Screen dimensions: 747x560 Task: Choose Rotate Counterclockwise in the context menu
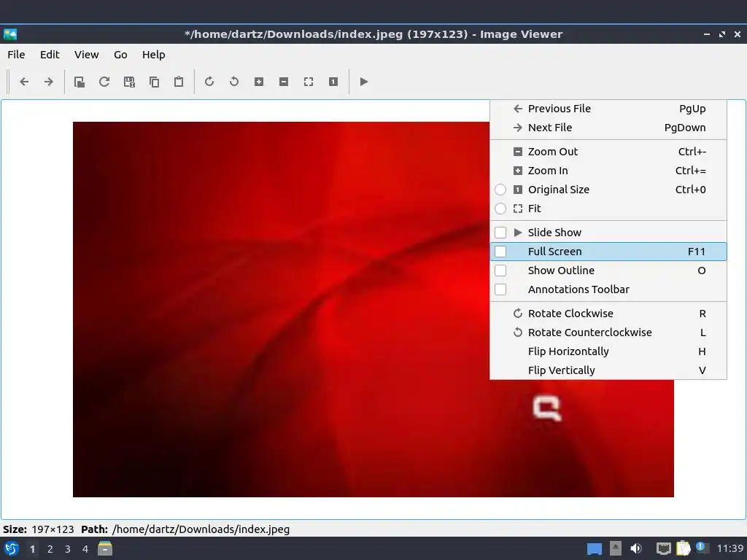point(608,332)
